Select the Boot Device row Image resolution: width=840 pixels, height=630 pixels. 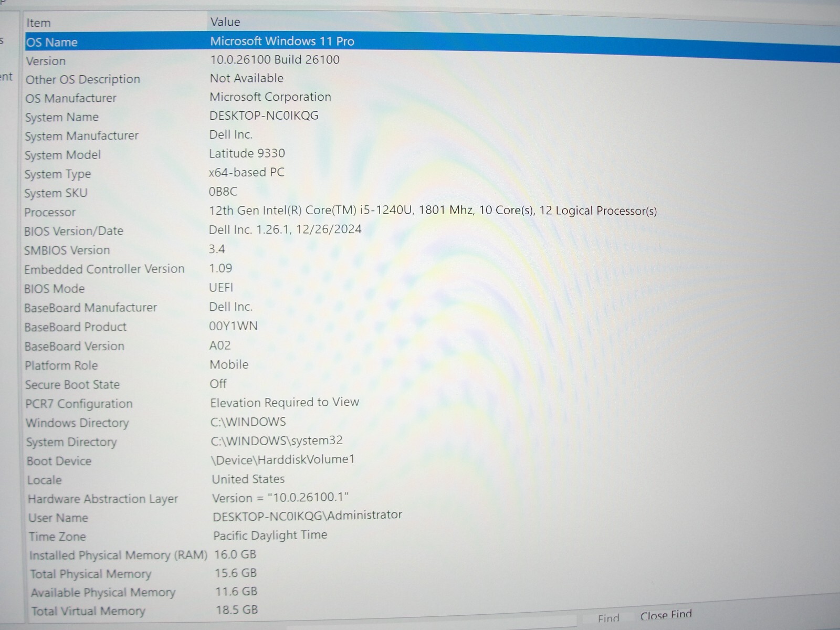pos(59,461)
